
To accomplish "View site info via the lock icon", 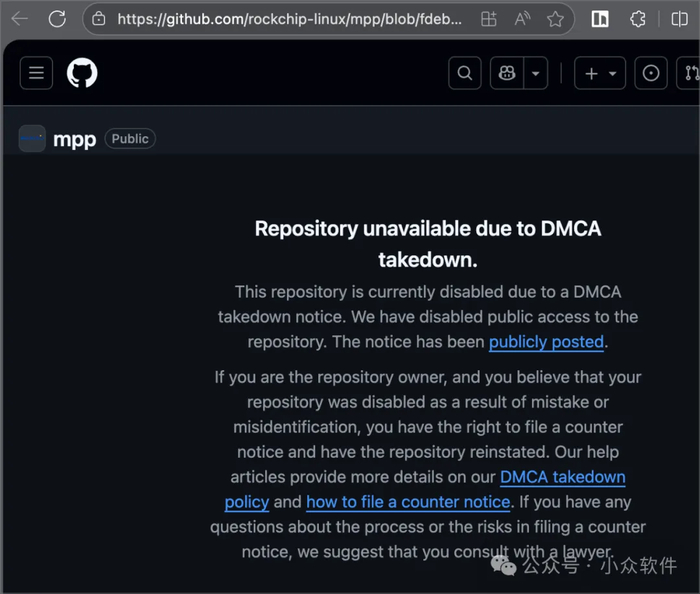I will point(99,19).
